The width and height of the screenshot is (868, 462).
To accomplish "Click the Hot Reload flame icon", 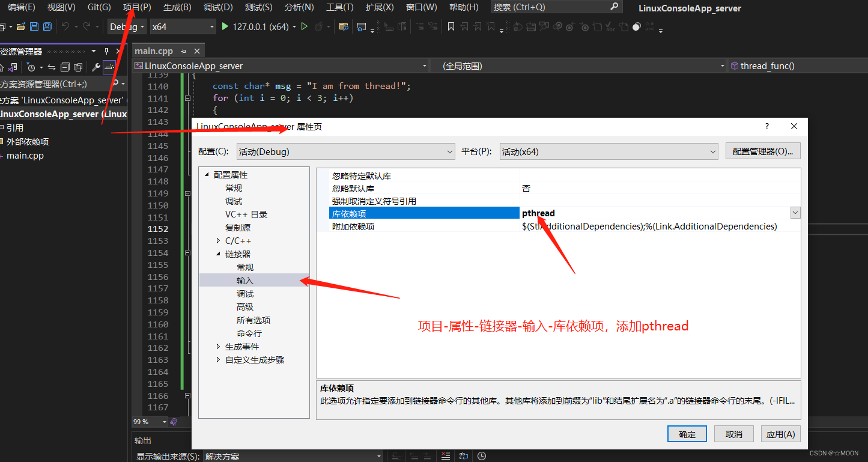I will pos(319,27).
